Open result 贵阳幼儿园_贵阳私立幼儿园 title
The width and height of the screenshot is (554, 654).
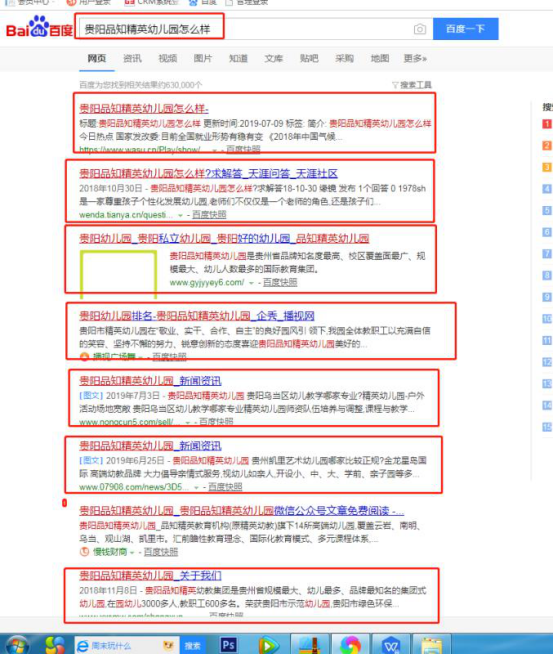pyautogui.click(x=224, y=239)
